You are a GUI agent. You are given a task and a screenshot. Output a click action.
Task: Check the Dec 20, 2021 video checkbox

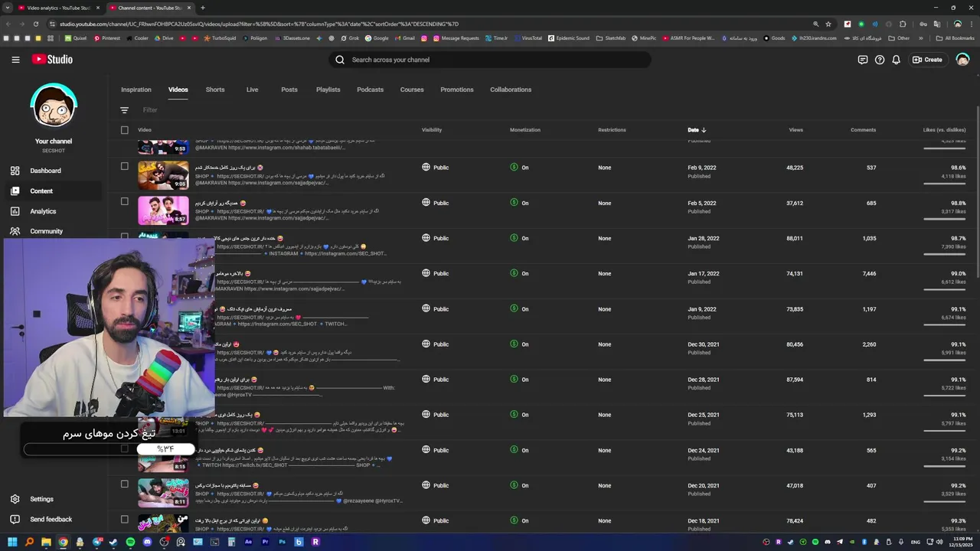point(125,484)
